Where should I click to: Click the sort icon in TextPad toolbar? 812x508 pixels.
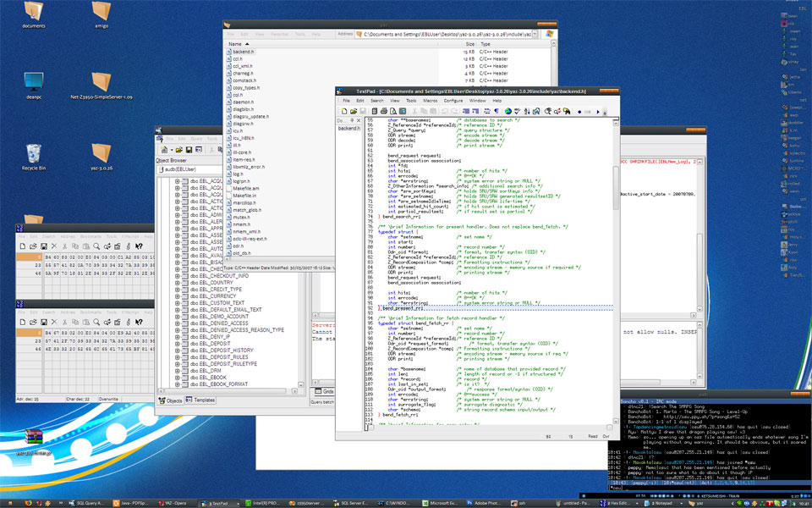point(527,112)
